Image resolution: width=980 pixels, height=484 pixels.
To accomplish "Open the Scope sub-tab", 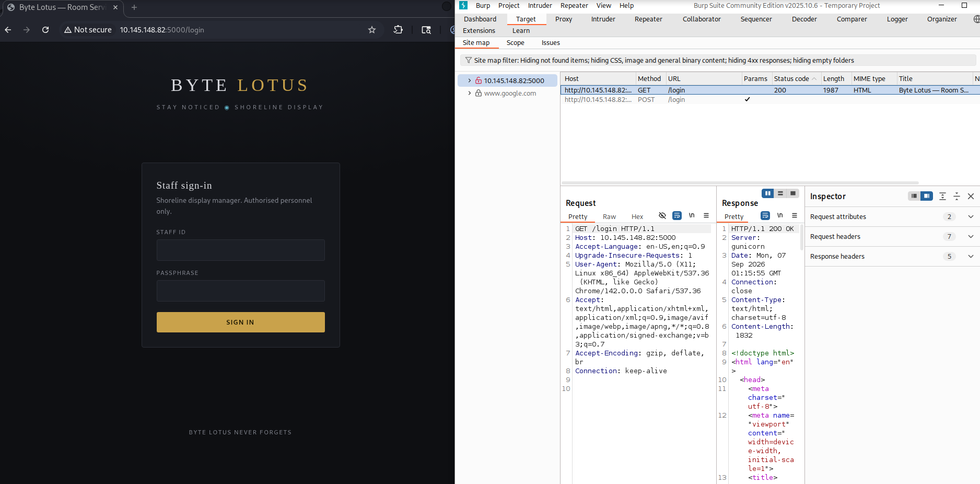I will tap(515, 43).
